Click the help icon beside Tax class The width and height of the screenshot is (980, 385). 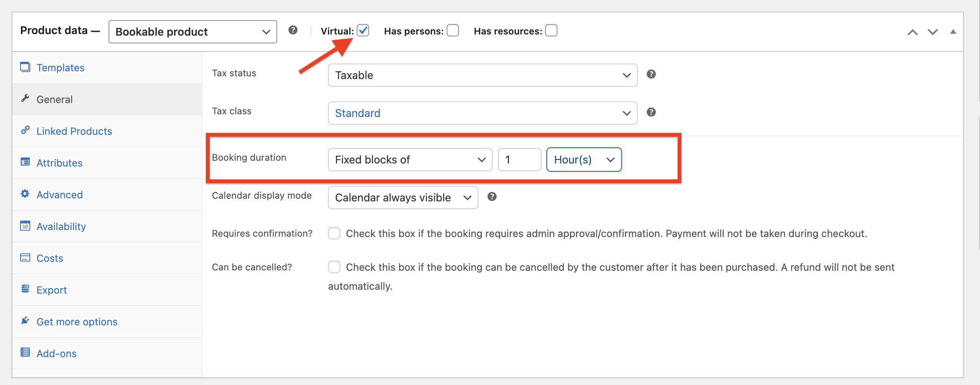pyautogui.click(x=651, y=112)
